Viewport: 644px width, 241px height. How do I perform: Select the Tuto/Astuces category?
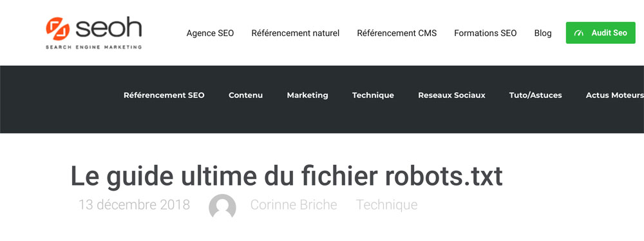535,95
